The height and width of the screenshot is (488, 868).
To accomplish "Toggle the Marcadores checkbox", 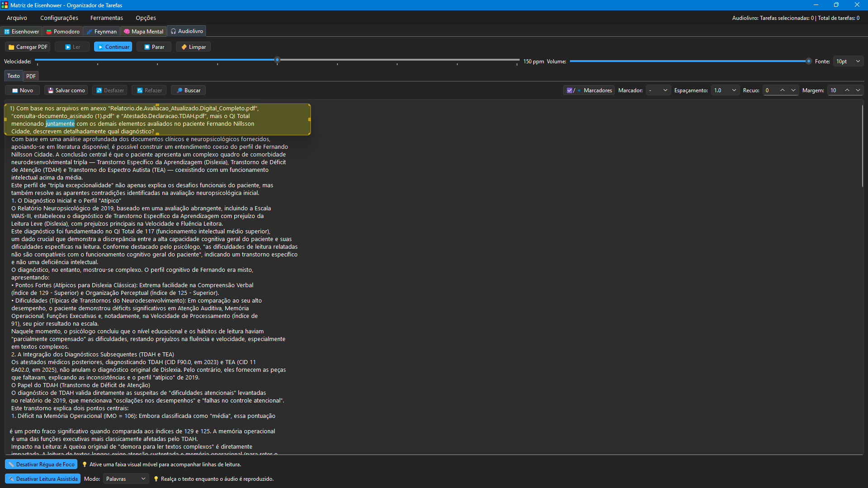I will [x=569, y=90].
